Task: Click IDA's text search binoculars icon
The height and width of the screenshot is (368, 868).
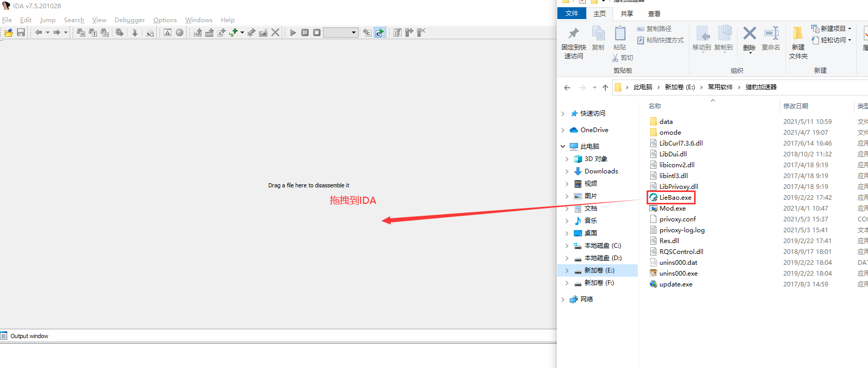Action: [x=93, y=33]
